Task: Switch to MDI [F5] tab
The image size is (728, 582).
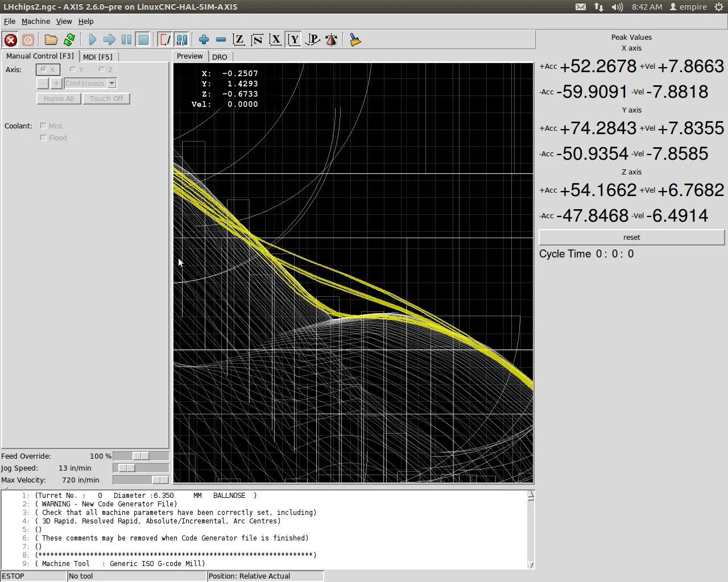Action: coord(98,57)
